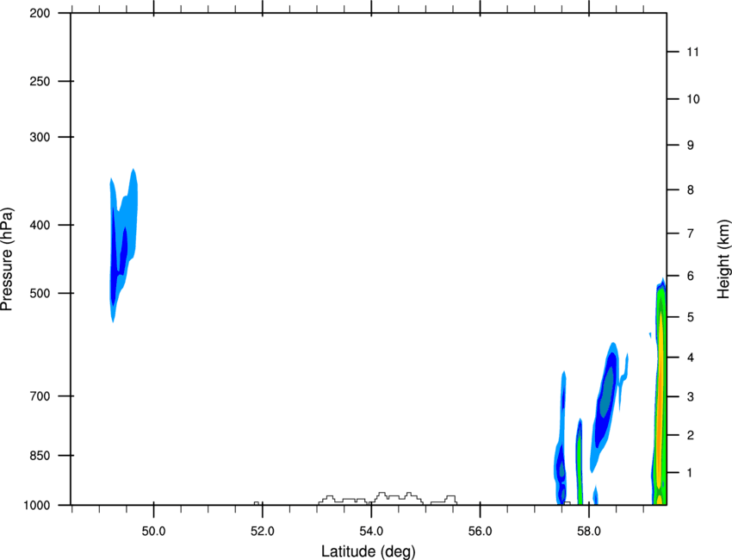The width and height of the screenshot is (732, 560).
Task: Pick the 11 km height label
Action: pos(692,52)
